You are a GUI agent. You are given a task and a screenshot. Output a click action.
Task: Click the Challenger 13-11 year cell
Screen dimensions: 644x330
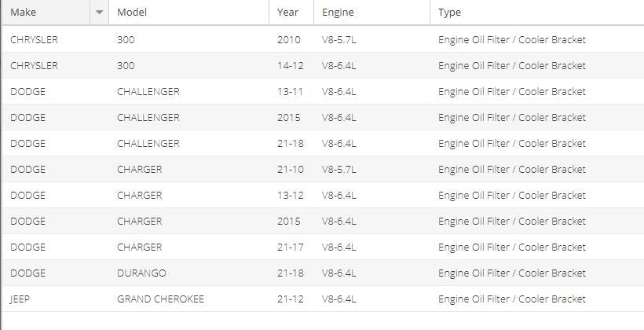(x=291, y=91)
